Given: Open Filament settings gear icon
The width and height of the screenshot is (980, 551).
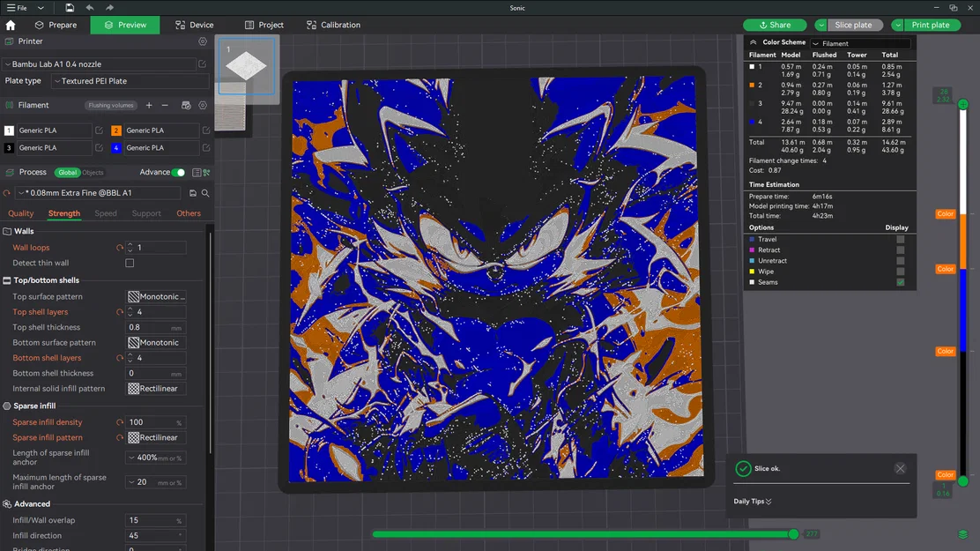Looking at the screenshot, I should tap(202, 105).
